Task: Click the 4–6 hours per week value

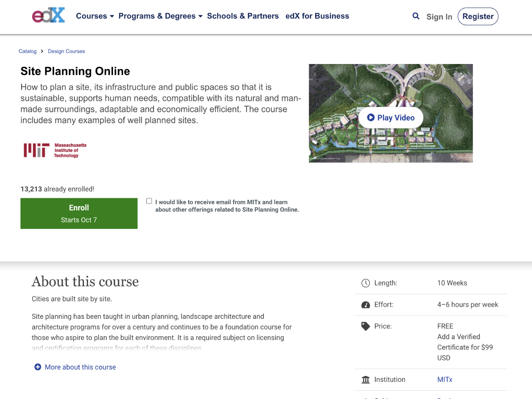Action: click(468, 305)
